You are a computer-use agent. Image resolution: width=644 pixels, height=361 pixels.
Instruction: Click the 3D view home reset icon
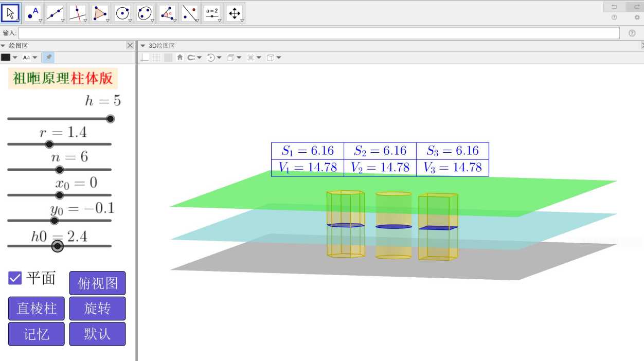(180, 58)
